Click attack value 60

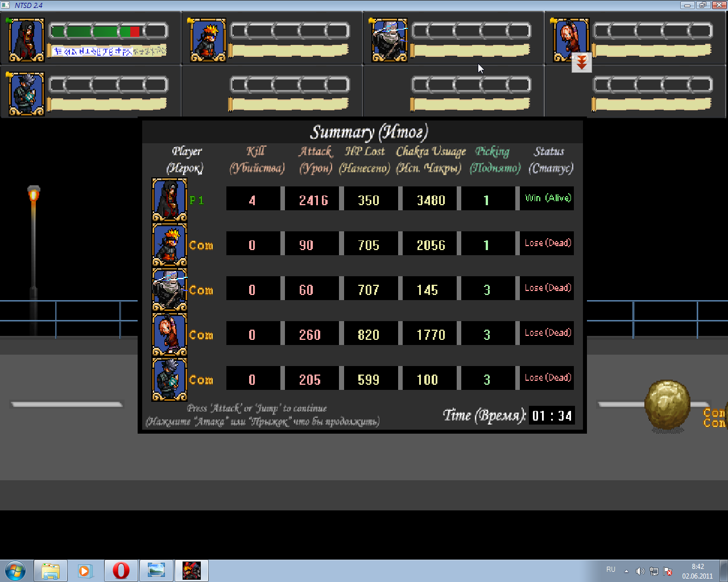pyautogui.click(x=307, y=290)
